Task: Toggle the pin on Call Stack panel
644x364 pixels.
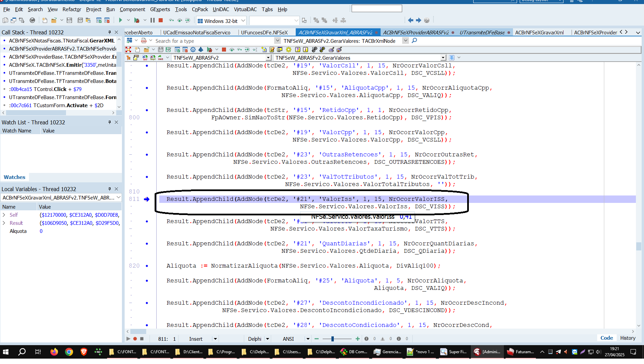Action: [109, 32]
